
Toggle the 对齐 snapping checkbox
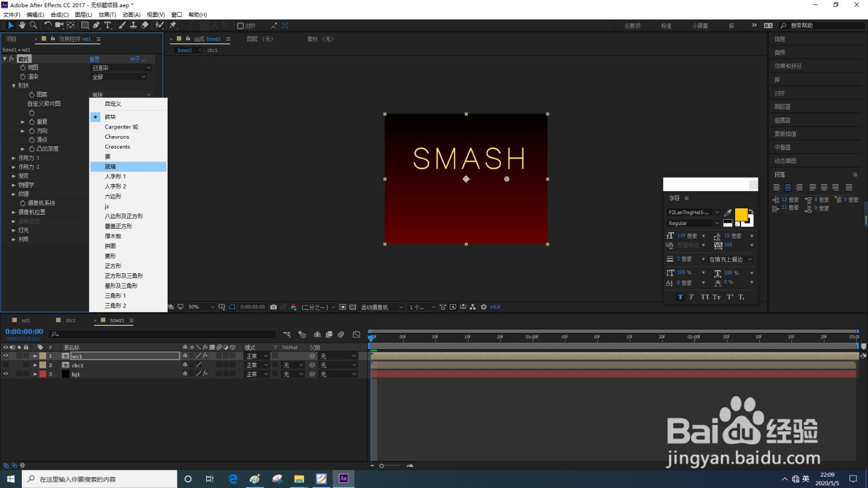coord(240,25)
